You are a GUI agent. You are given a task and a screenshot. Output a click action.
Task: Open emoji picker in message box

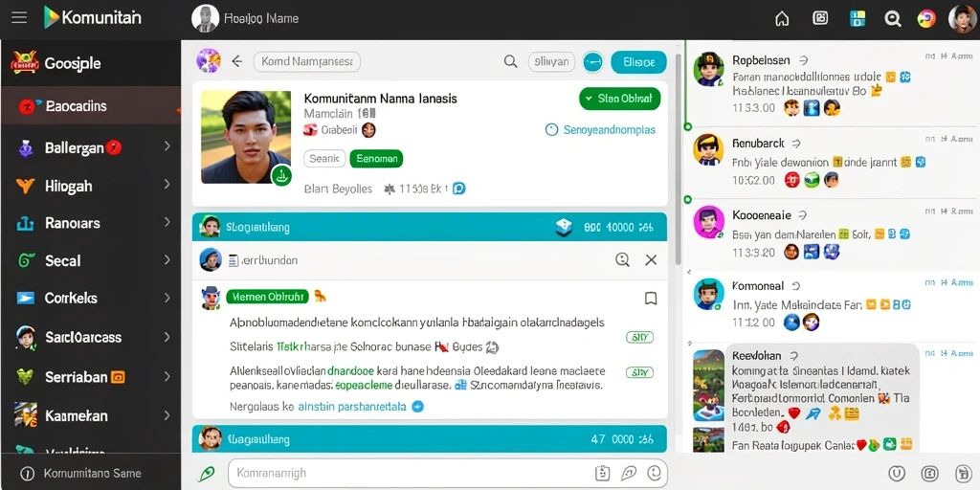[x=655, y=473]
